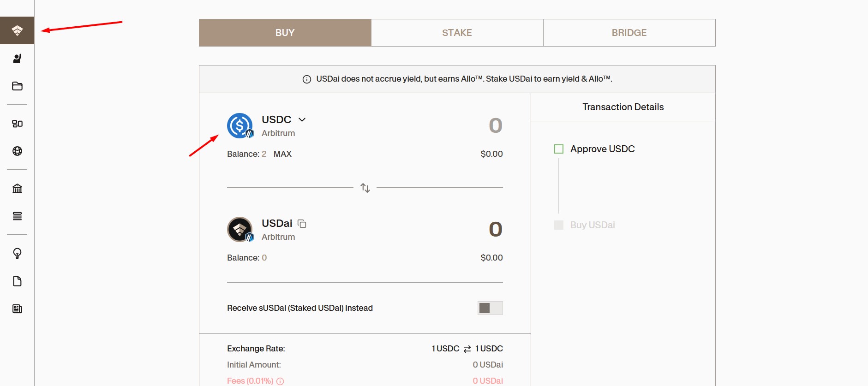Select the BUY tab
Viewport: 868px width, 386px height.
(285, 33)
